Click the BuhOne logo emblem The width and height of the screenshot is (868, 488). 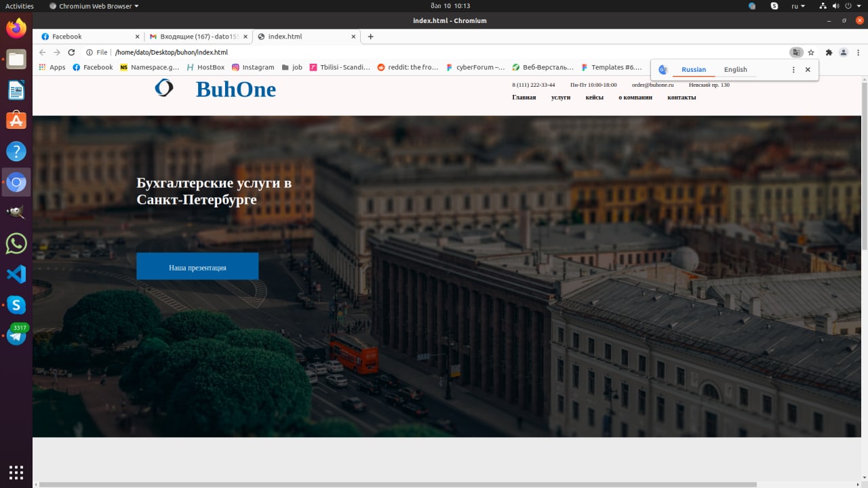164,87
